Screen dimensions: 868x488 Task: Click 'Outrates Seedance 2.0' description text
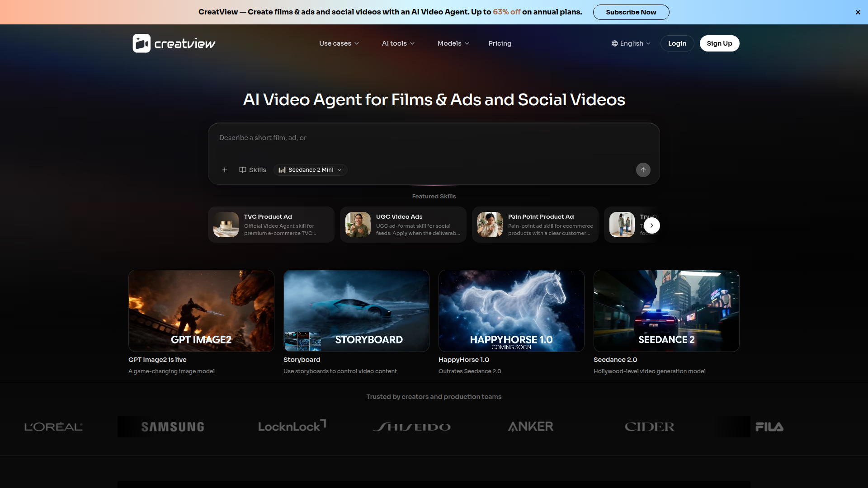click(470, 371)
